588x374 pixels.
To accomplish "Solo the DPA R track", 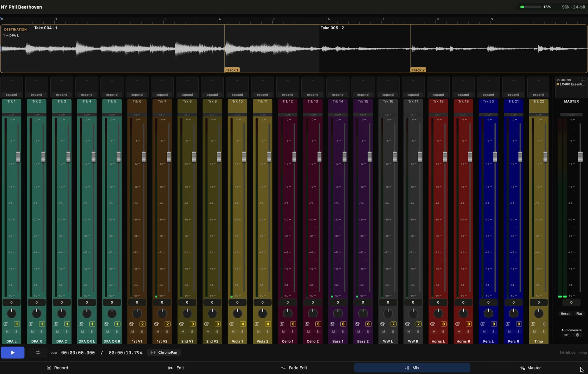I will [42, 332].
